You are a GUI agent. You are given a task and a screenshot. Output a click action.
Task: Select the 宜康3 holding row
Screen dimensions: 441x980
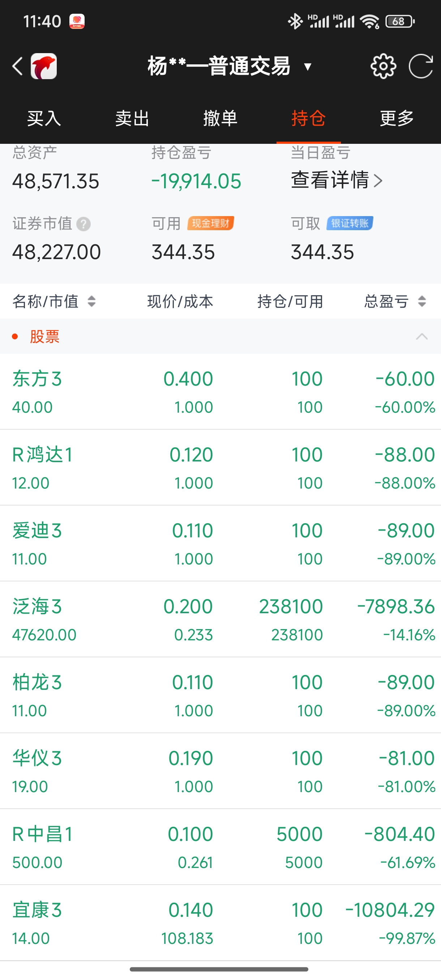(x=220, y=923)
